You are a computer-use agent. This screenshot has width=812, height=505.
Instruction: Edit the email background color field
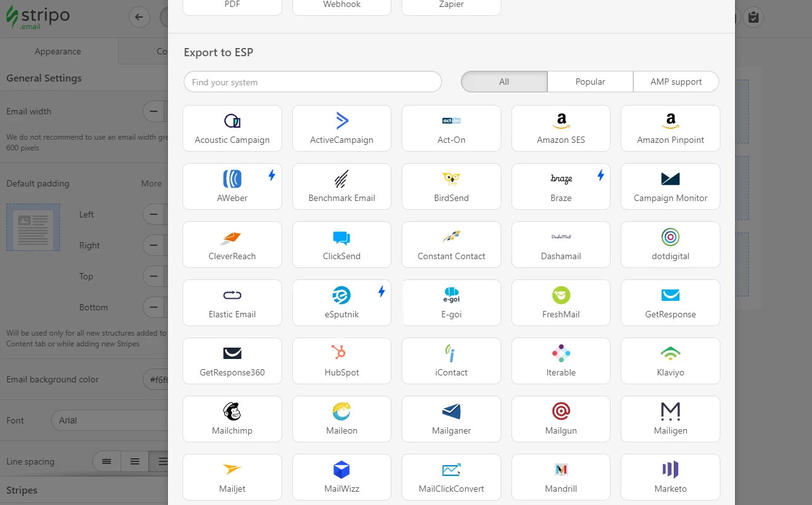coord(155,379)
